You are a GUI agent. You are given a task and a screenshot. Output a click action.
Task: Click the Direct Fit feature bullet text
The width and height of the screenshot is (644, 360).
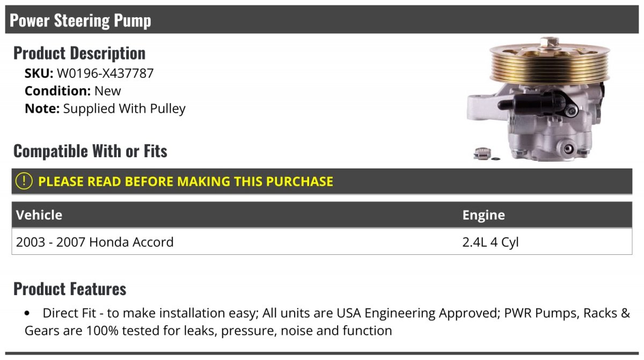tap(327, 321)
